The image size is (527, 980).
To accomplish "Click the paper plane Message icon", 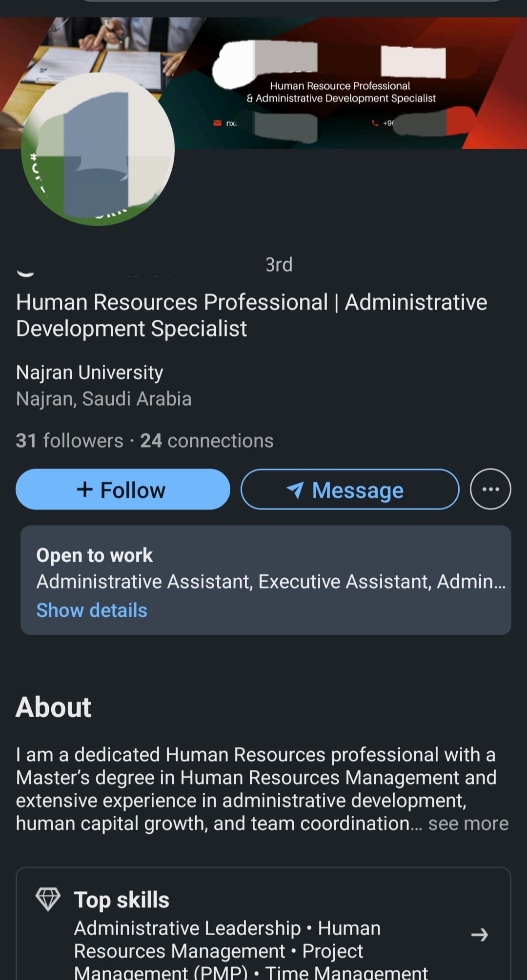I will pos(295,490).
